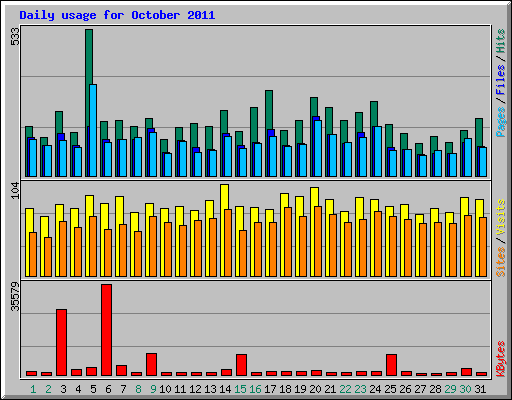Click day 20 on the x-axis
This screenshot has width=512, height=400.
click(x=315, y=389)
